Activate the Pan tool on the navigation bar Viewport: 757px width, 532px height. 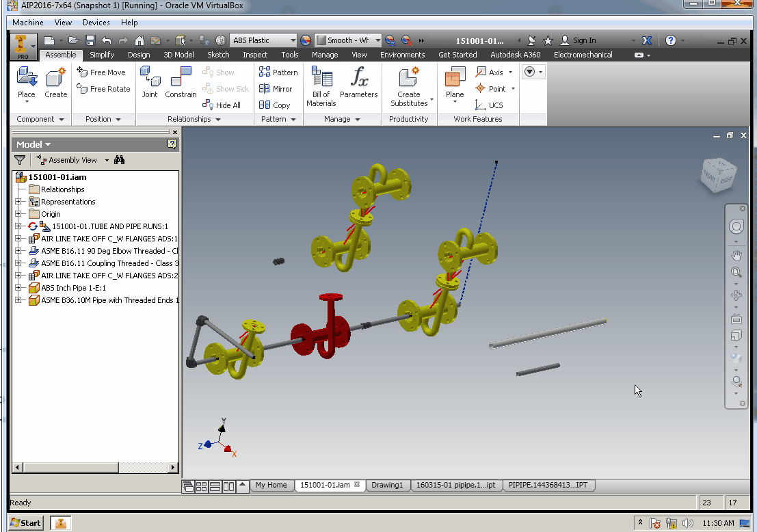point(736,254)
